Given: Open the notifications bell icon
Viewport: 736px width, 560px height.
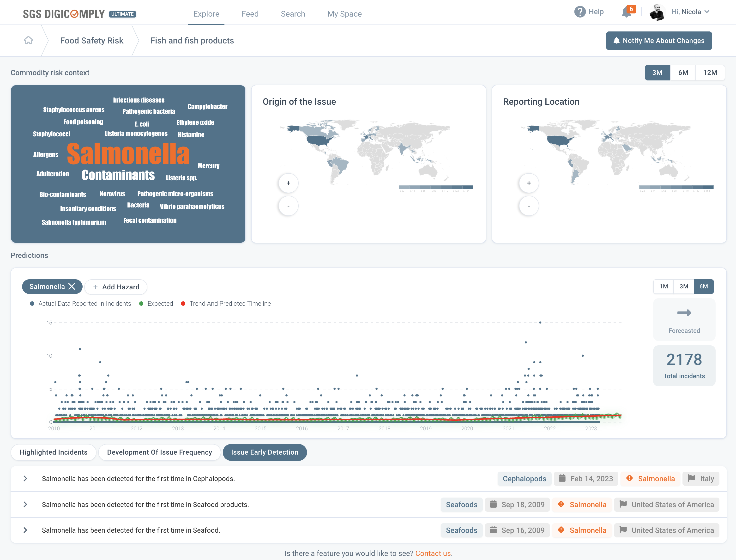Looking at the screenshot, I should tap(626, 12).
